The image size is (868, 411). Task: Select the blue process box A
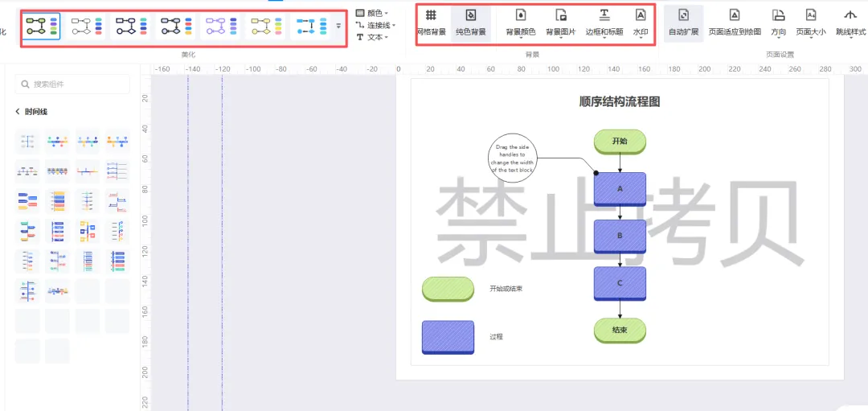(x=620, y=190)
